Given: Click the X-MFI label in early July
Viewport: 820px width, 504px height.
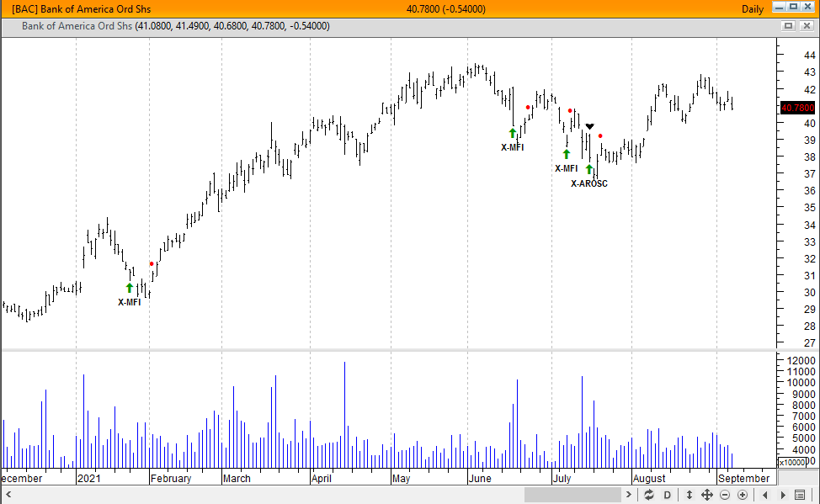Looking at the screenshot, I should point(567,168).
